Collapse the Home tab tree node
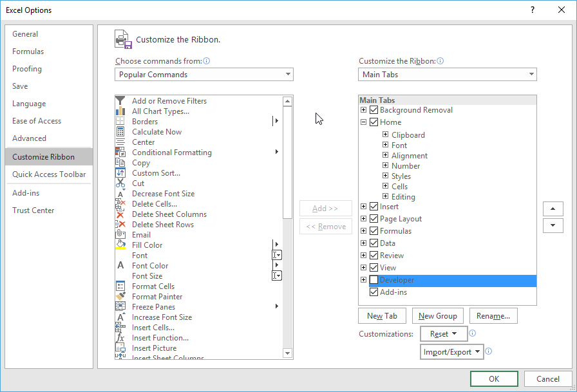 [x=364, y=122]
